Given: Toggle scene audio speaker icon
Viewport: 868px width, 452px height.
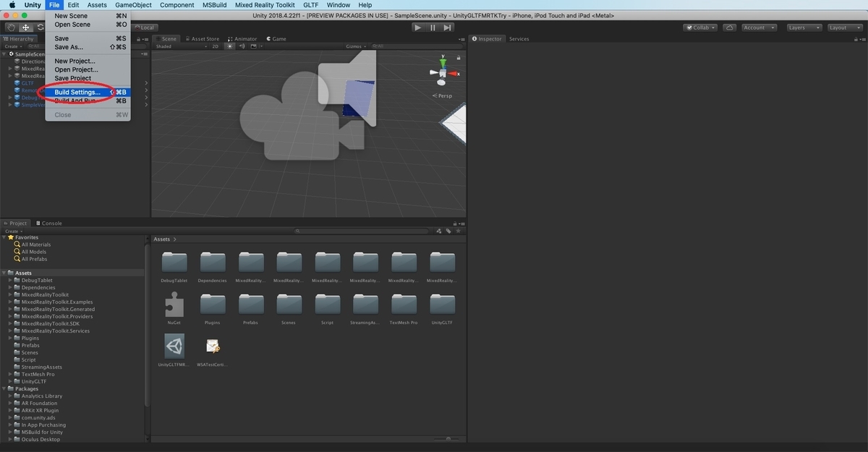Looking at the screenshot, I should 243,46.
